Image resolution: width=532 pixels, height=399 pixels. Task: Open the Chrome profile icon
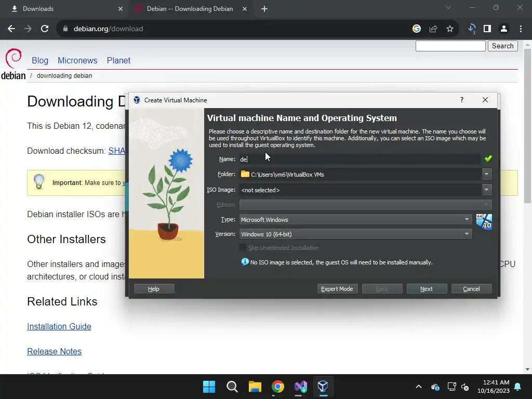coord(504,29)
